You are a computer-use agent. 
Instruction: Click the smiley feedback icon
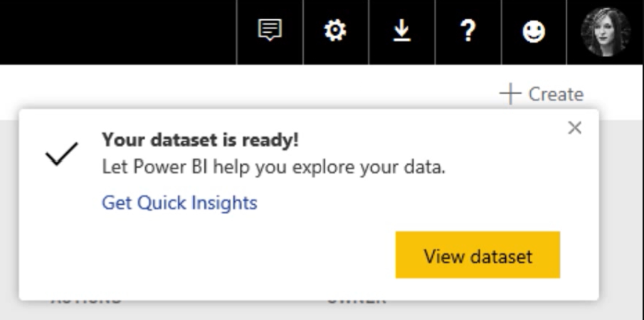pos(534,31)
